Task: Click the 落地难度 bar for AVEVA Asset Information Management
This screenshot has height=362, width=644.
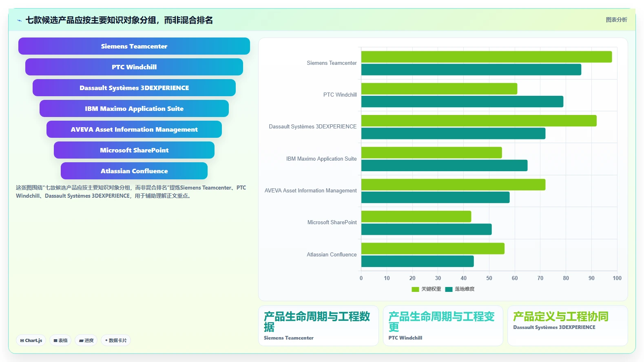Action: tap(435, 197)
